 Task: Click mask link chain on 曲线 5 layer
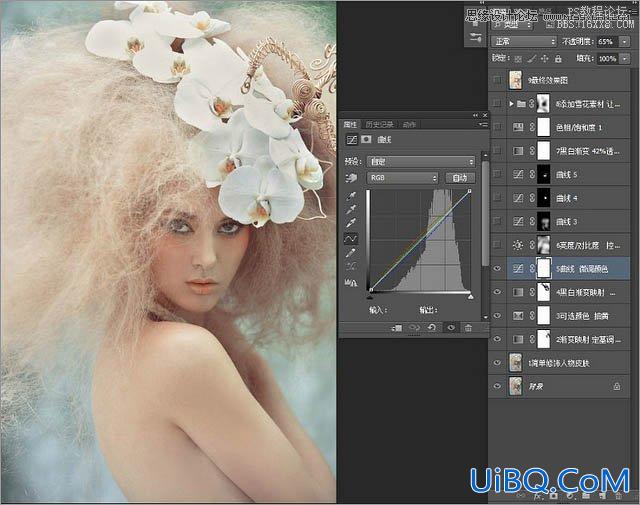(532, 174)
